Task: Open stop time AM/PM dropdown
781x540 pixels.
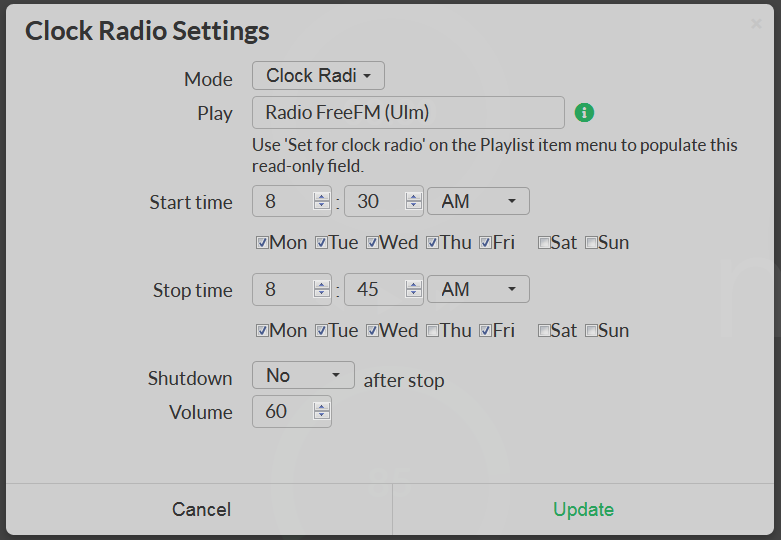Action: 478,290
